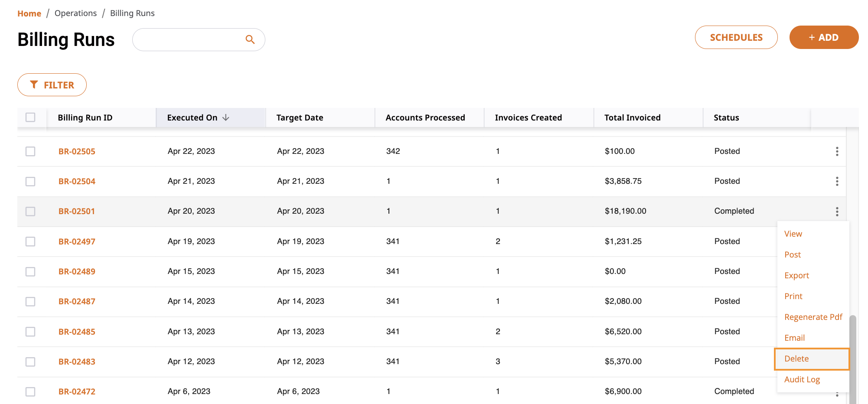Pick Export from the actions menu
868x404 pixels.
796,275
